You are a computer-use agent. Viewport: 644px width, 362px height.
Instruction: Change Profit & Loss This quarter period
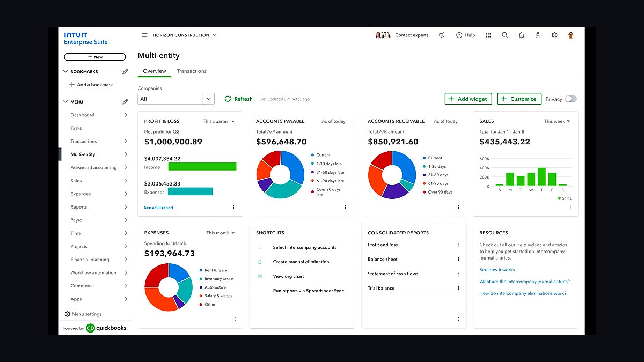click(x=219, y=121)
